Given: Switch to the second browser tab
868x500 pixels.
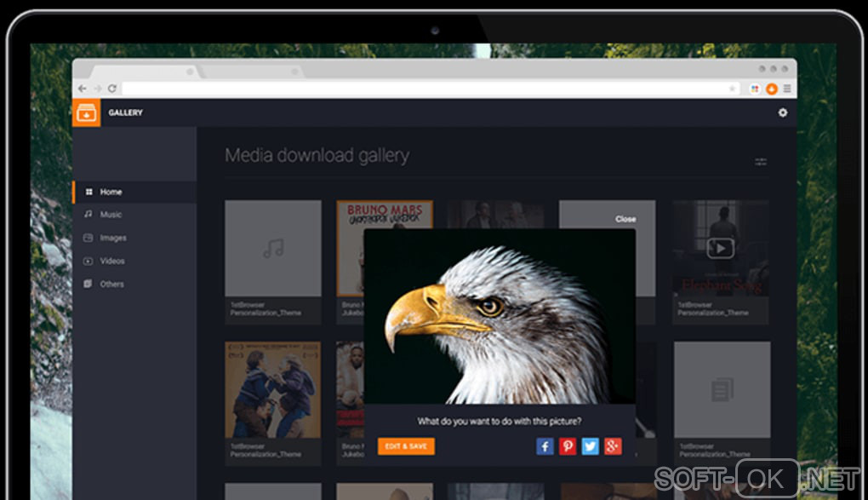Looking at the screenshot, I should tap(252, 72).
